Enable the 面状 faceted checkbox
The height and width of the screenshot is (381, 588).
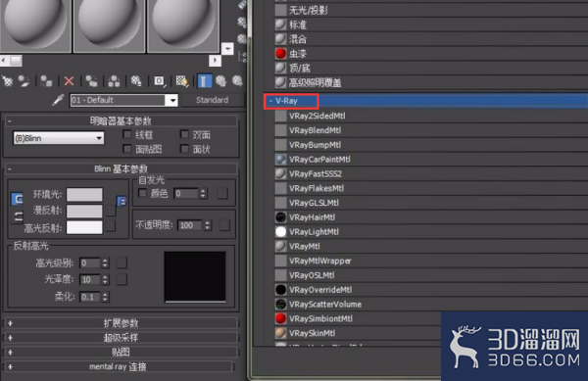tap(184, 149)
